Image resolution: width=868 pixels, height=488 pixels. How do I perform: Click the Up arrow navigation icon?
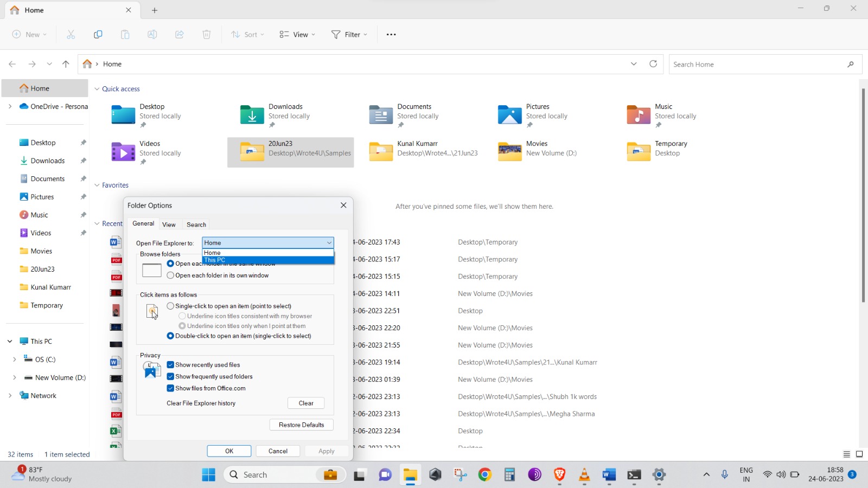[66, 64]
